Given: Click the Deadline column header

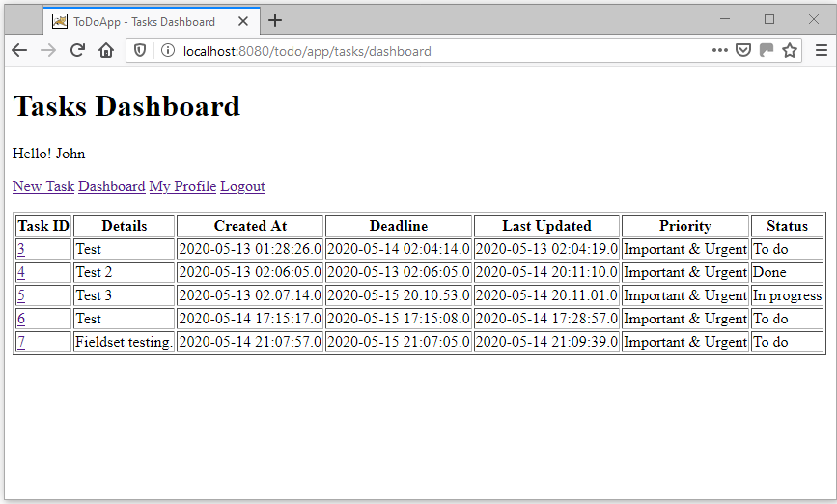Looking at the screenshot, I should click(x=398, y=226).
